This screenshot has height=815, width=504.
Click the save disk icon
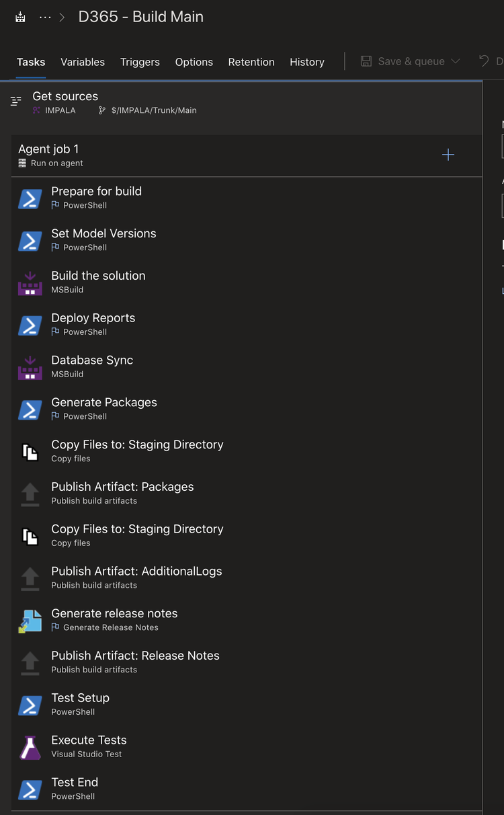[366, 61]
